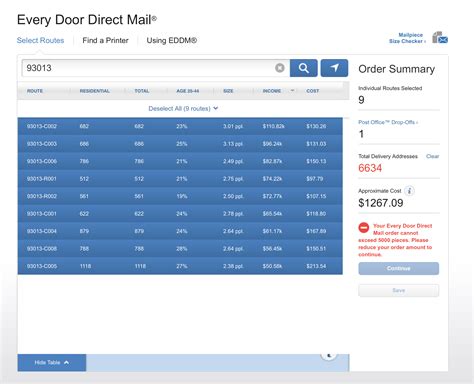Click the 6634 total delivery addresses value
Image resolution: width=474 pixels, height=384 pixels.
[x=370, y=168]
